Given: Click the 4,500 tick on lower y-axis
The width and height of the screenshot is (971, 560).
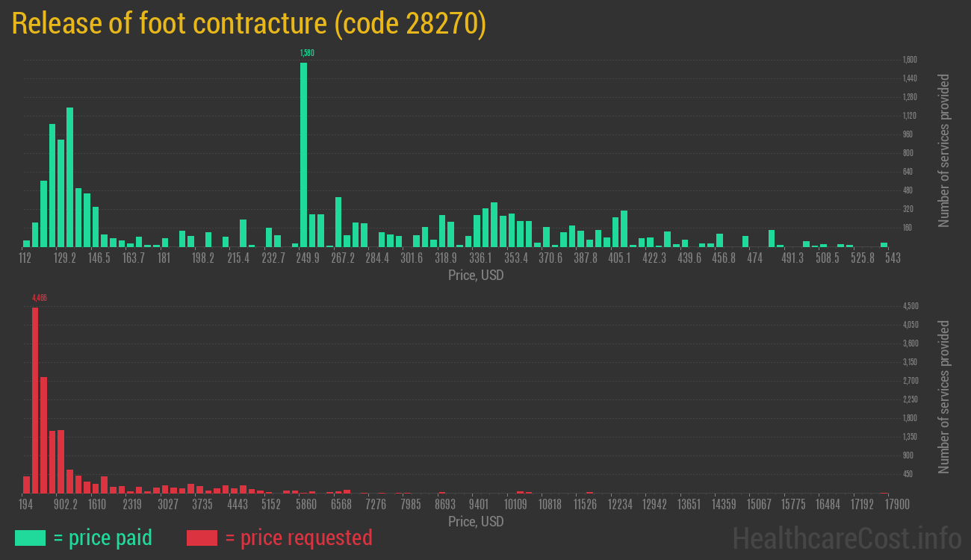Looking at the screenshot, I should tap(910, 306).
